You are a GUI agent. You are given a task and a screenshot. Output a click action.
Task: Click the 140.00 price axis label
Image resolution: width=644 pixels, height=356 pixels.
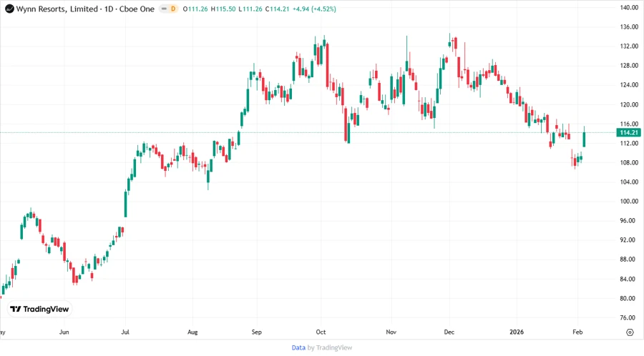[x=629, y=7]
